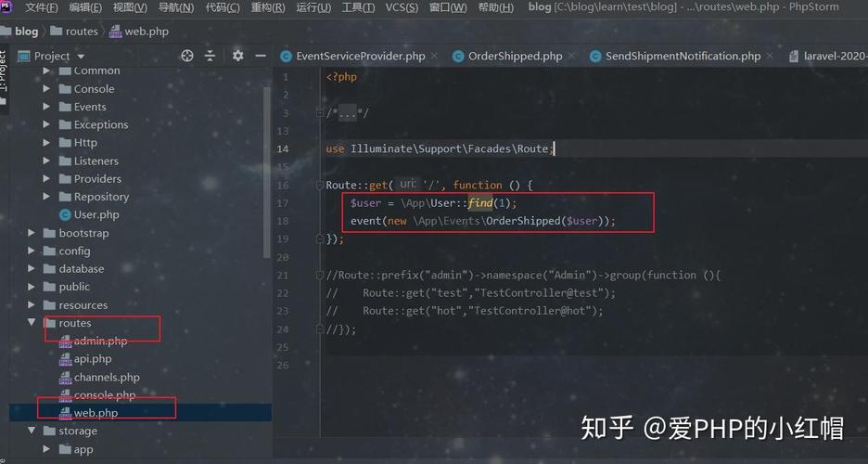This screenshot has height=464, width=868.
Task: Switch to EventServiceProvider.php tab
Action: coord(353,56)
